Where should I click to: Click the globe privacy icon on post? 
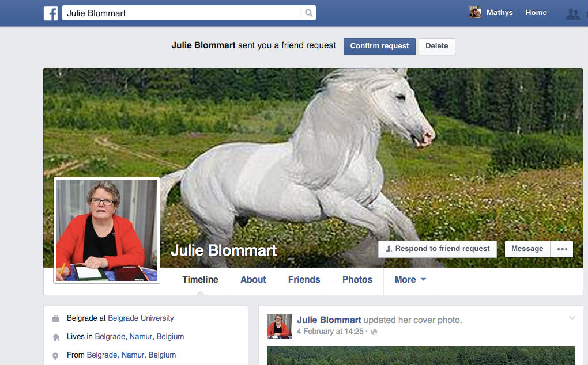click(374, 332)
